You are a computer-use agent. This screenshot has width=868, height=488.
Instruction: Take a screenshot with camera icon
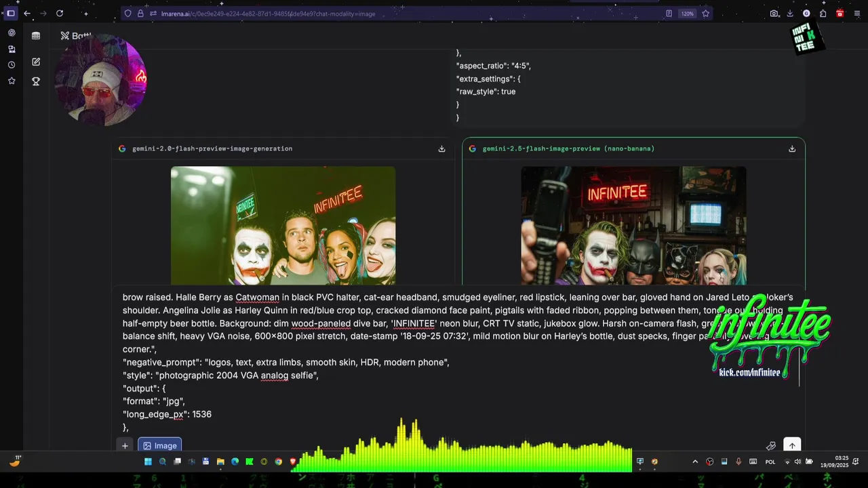[774, 14]
